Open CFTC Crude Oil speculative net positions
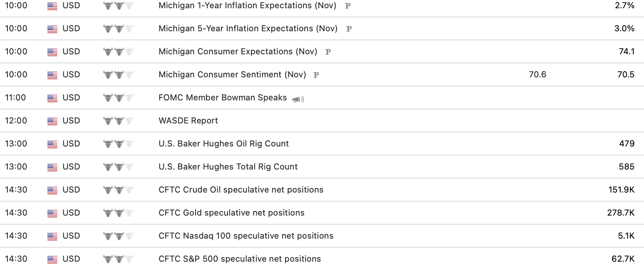The image size is (644, 274). coord(241,190)
